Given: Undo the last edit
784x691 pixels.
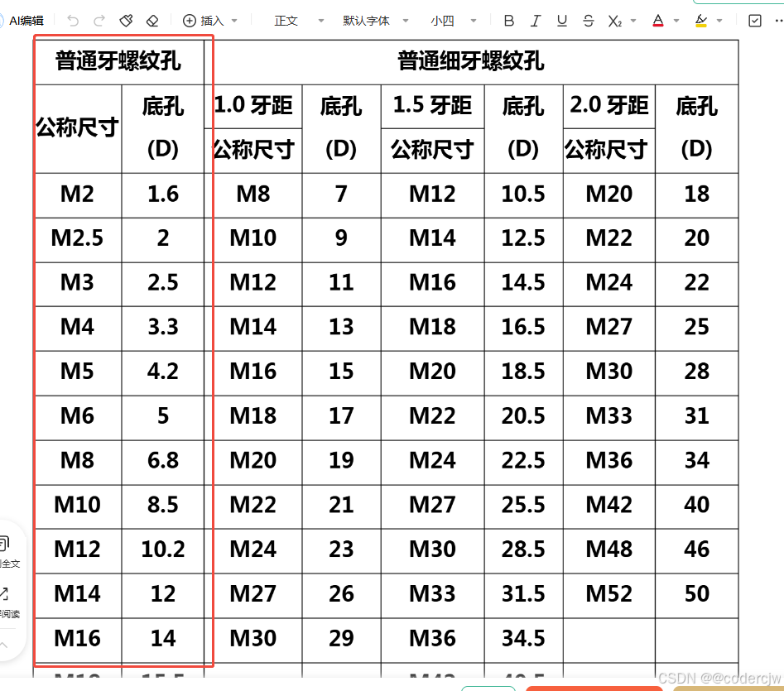Looking at the screenshot, I should click(73, 21).
